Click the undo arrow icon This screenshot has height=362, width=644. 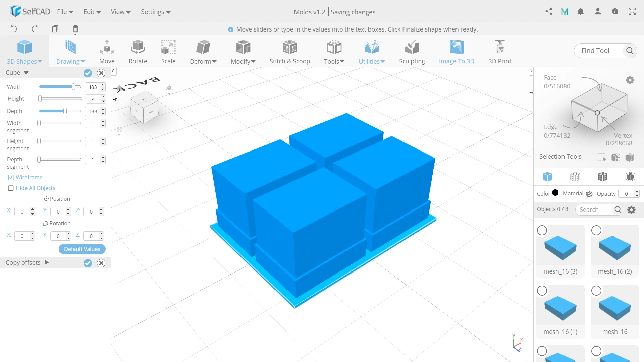click(x=14, y=29)
